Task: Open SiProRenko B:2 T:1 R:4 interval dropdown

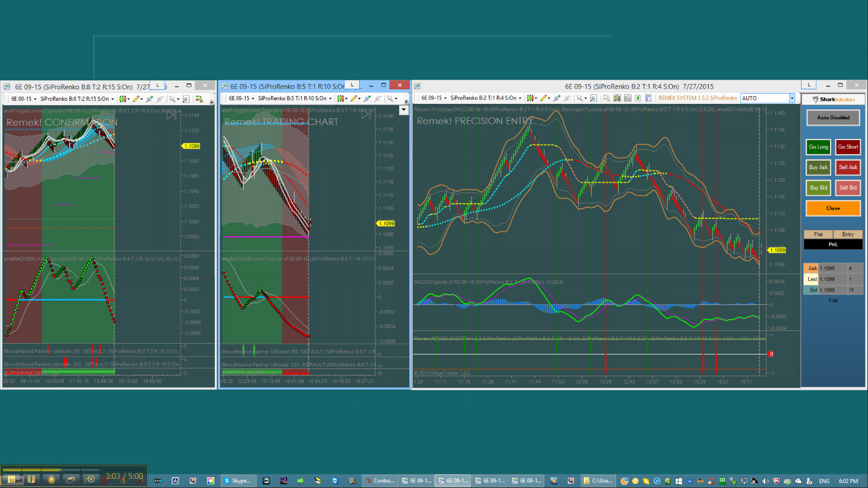Action: coord(486,98)
